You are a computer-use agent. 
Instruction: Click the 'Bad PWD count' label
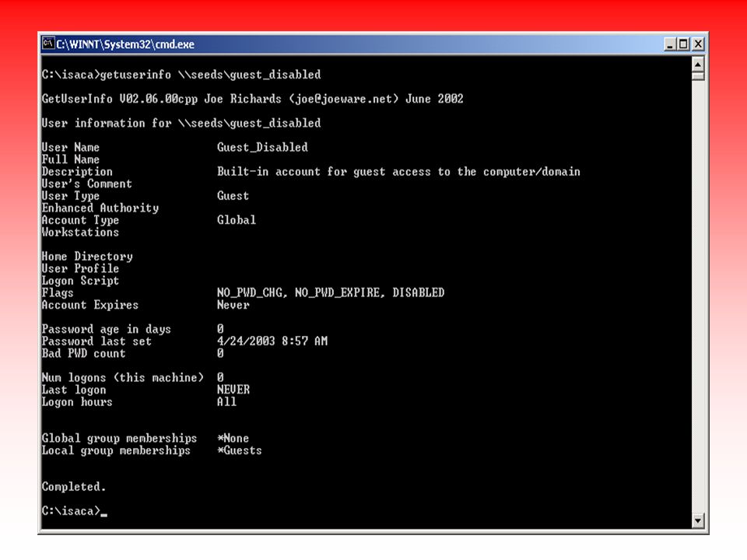click(84, 354)
